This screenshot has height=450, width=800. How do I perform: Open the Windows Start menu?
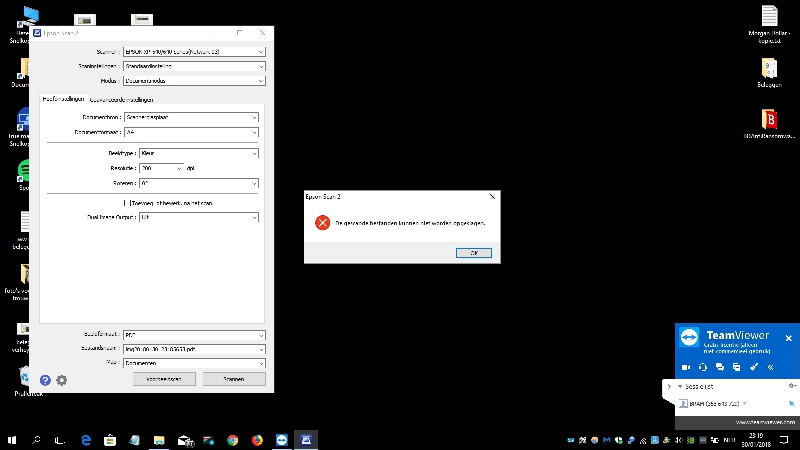(12, 440)
